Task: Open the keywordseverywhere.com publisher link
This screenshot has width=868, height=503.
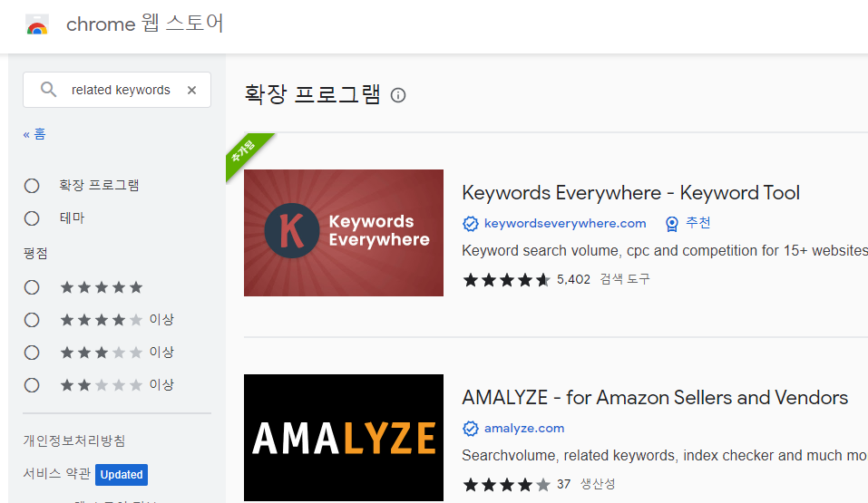Action: pos(565,223)
